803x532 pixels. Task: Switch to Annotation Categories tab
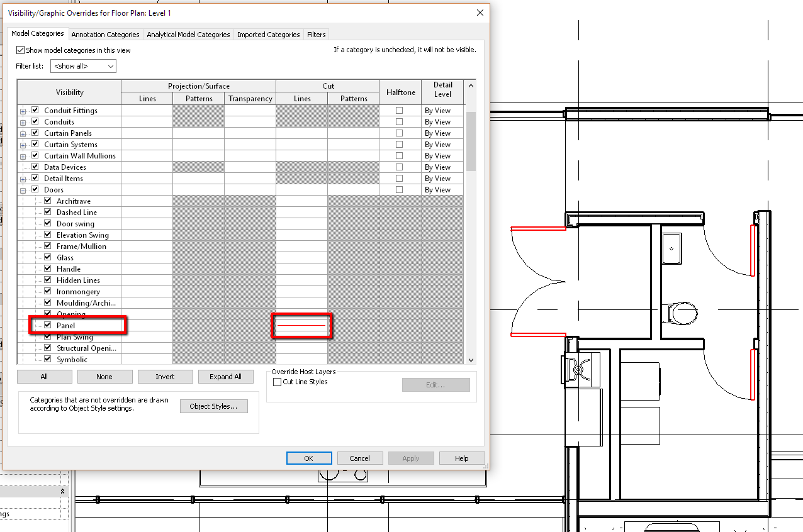(x=105, y=35)
